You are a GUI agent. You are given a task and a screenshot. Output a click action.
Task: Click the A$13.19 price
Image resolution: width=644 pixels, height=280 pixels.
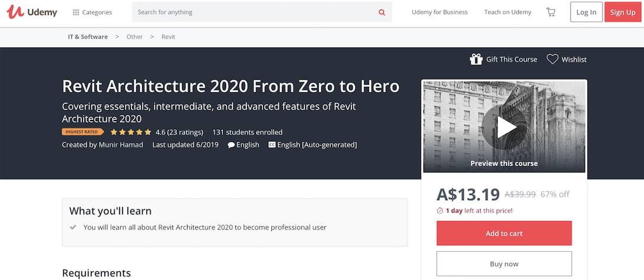468,194
